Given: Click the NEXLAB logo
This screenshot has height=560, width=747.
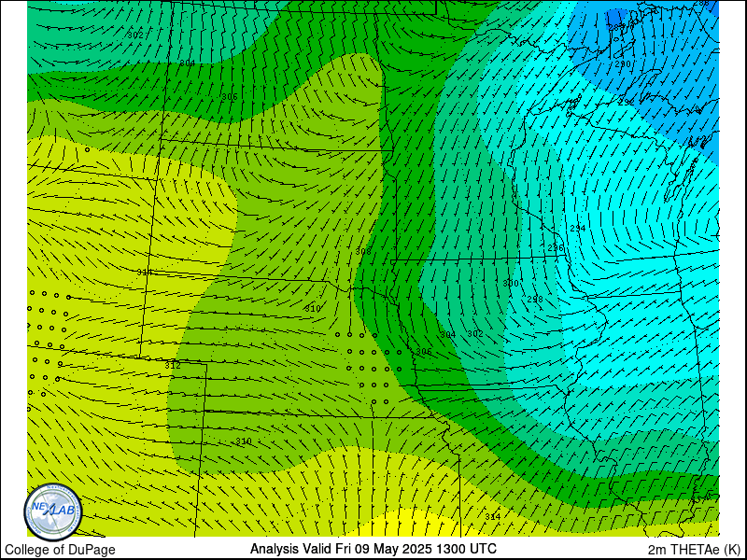Looking at the screenshot, I should pos(53,511).
